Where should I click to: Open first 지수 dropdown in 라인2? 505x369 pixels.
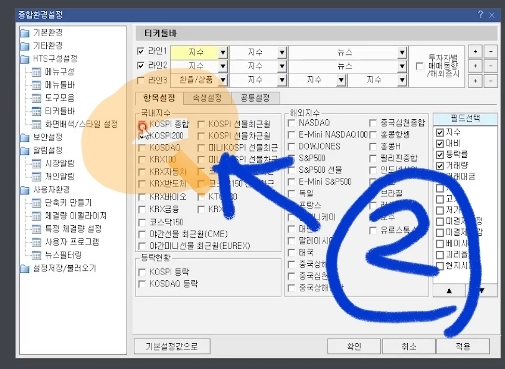[223, 66]
